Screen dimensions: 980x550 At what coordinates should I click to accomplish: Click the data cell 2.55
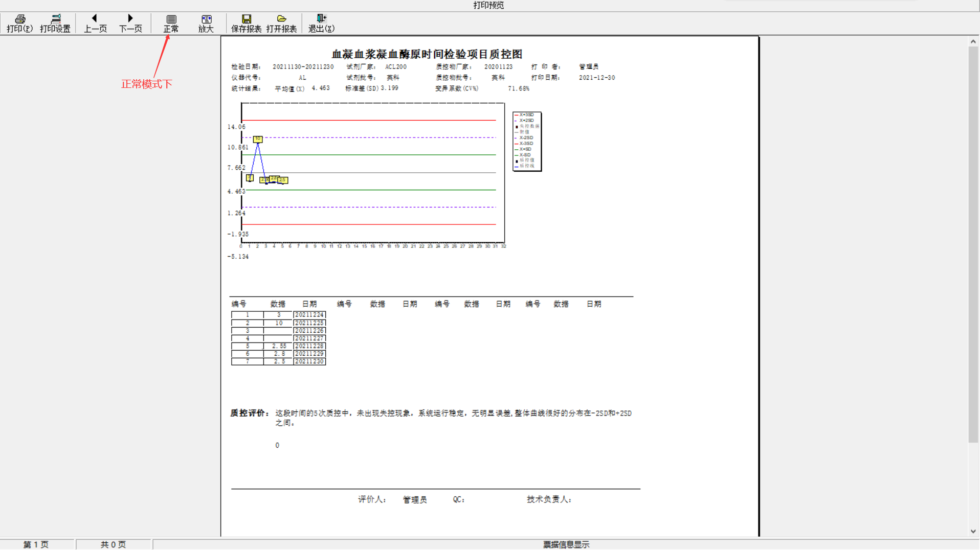click(279, 346)
